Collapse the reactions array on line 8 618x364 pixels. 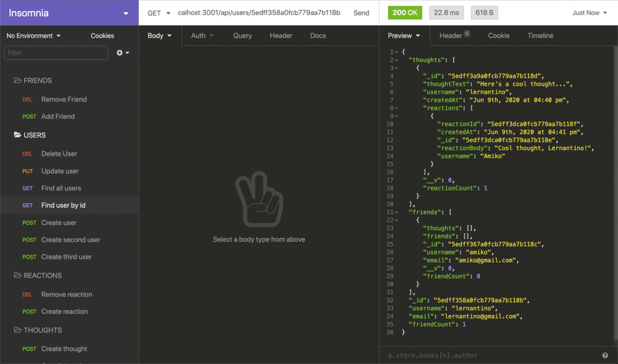click(x=397, y=108)
